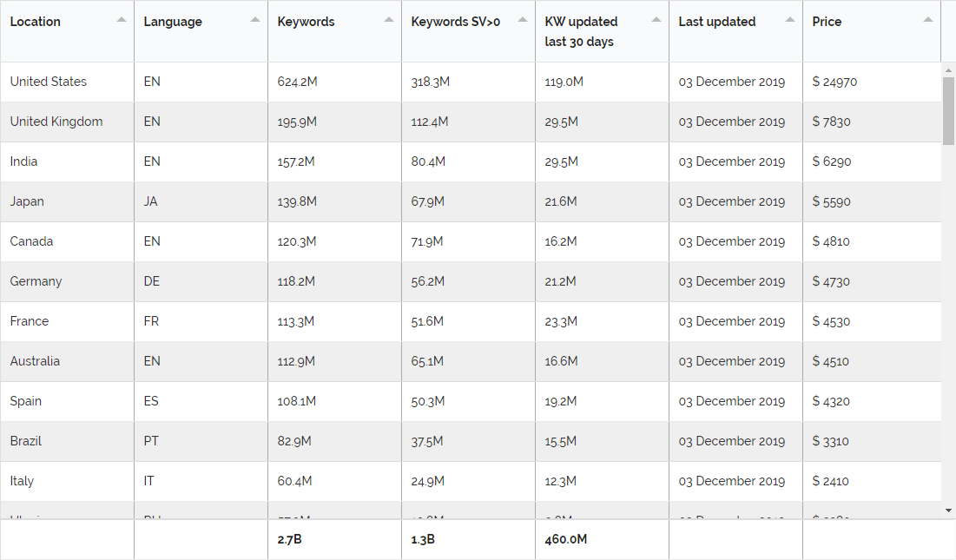
Task: Sort by KW updated last 30 days arrow
Action: [x=656, y=19]
